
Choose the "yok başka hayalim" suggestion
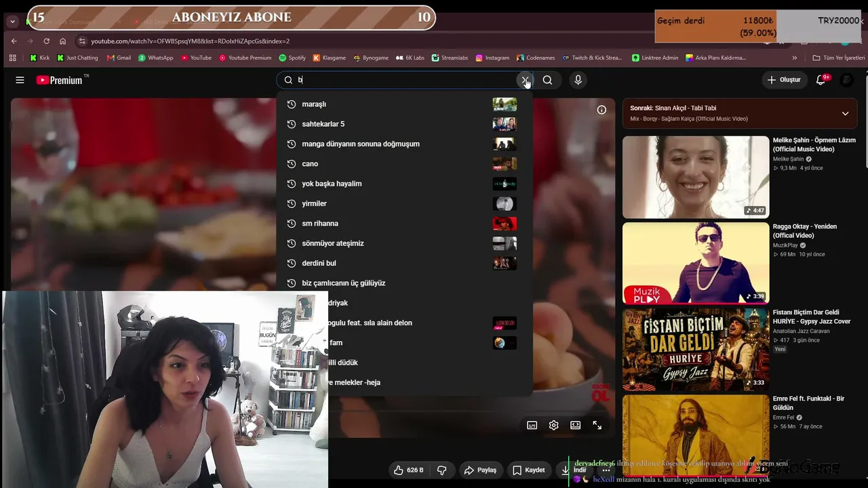tap(404, 184)
